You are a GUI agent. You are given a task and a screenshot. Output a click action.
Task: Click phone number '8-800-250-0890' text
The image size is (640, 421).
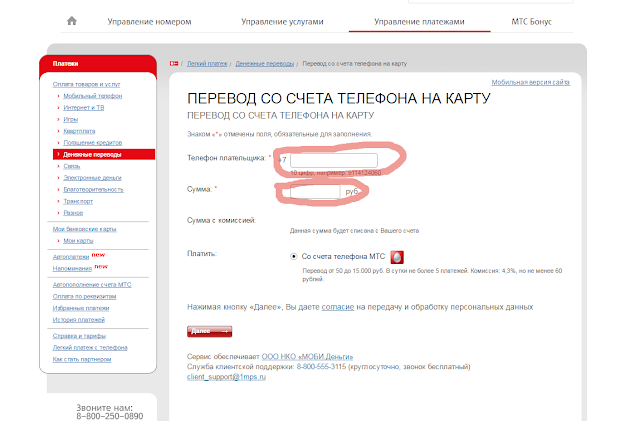110,416
